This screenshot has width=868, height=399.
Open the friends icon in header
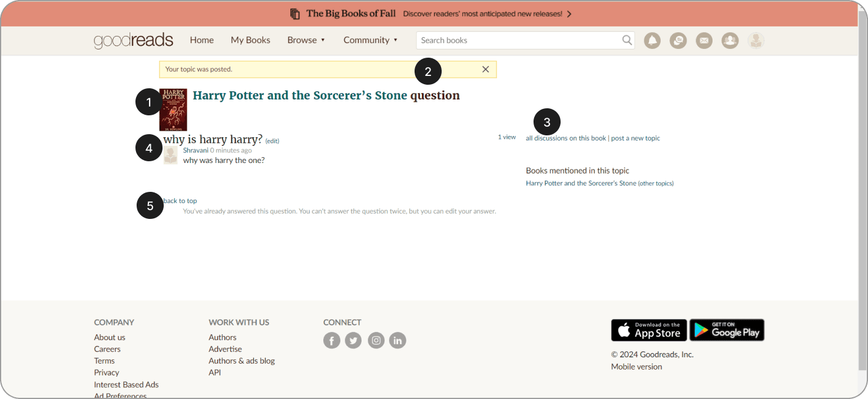coord(730,40)
